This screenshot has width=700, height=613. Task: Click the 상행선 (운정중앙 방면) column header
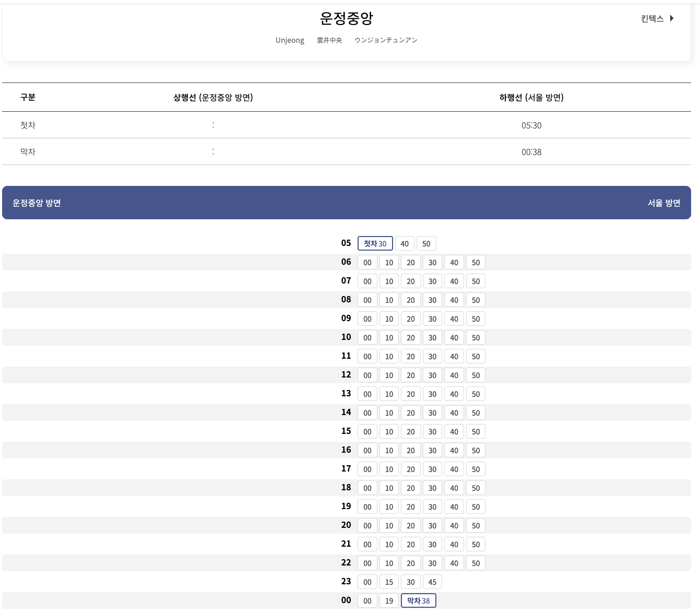(212, 97)
